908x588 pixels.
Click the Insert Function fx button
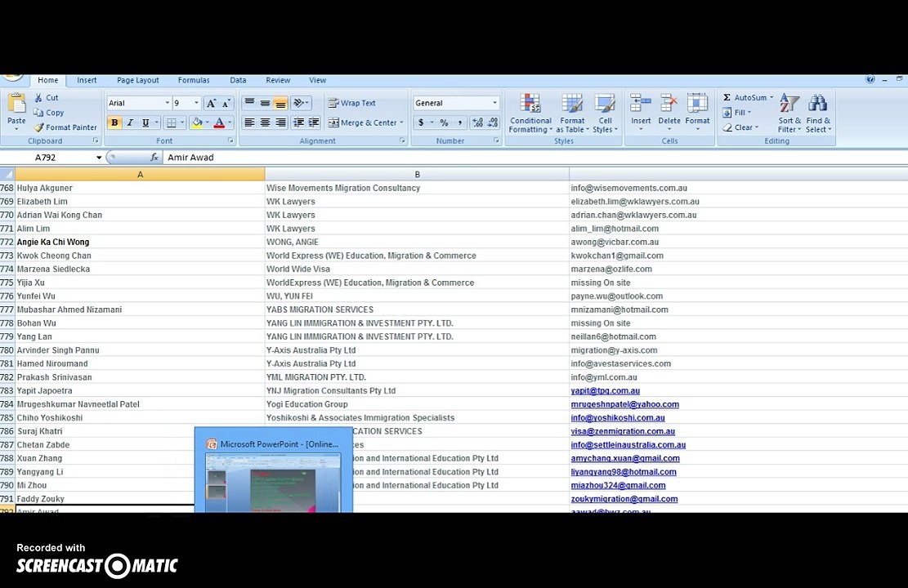154,158
